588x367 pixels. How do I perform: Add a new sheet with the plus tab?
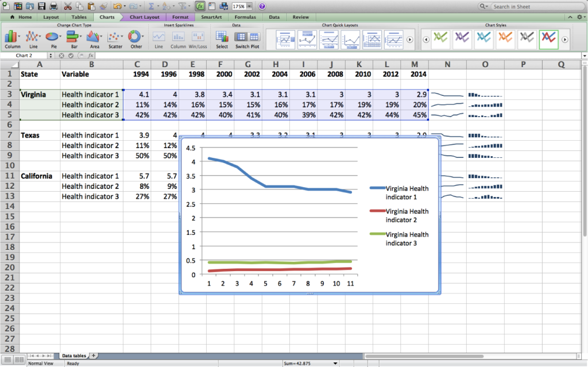(93, 356)
